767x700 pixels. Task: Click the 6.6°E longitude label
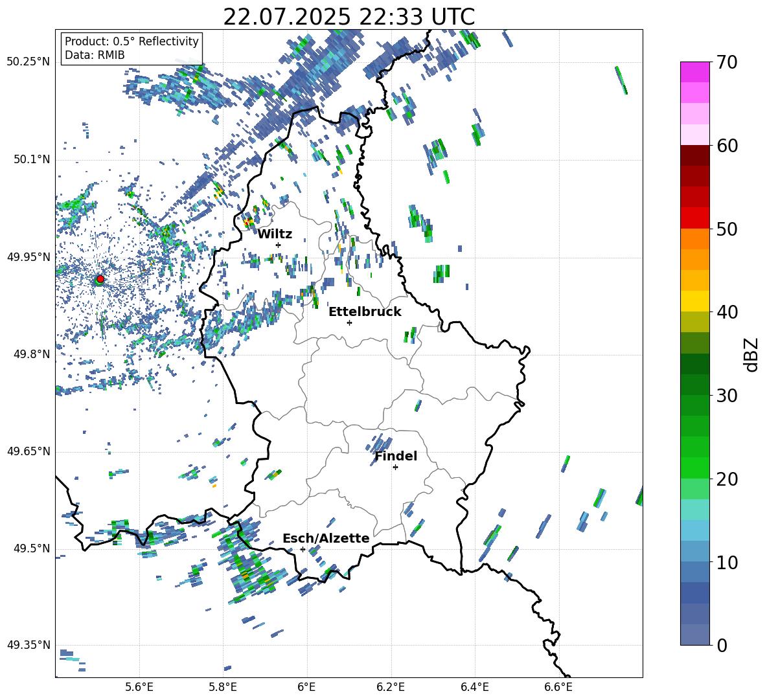[x=558, y=687]
